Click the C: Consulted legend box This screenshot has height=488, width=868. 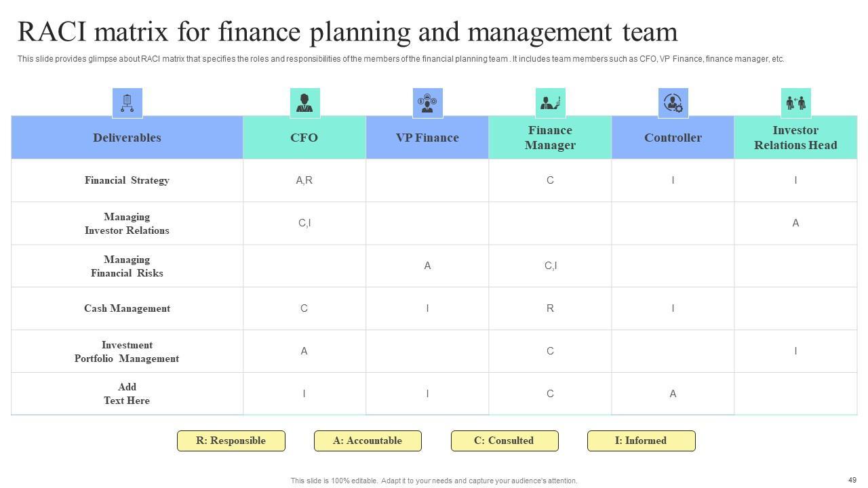(504, 441)
